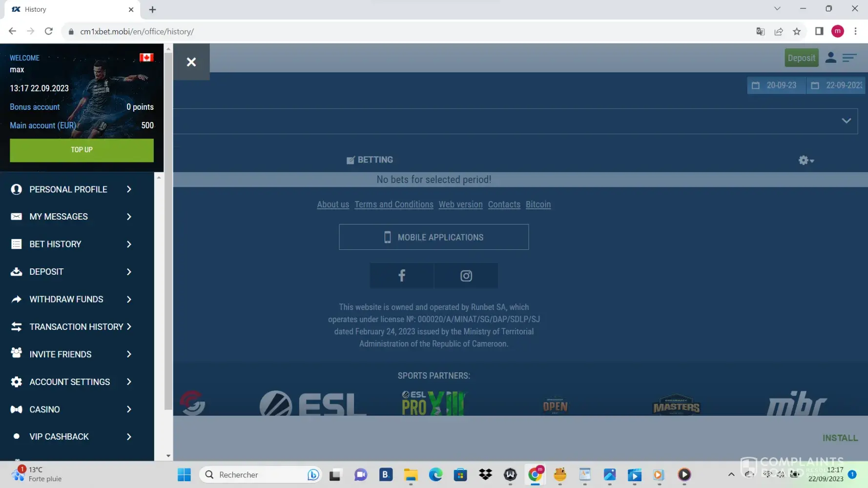Click the Instagram icon

pyautogui.click(x=466, y=276)
